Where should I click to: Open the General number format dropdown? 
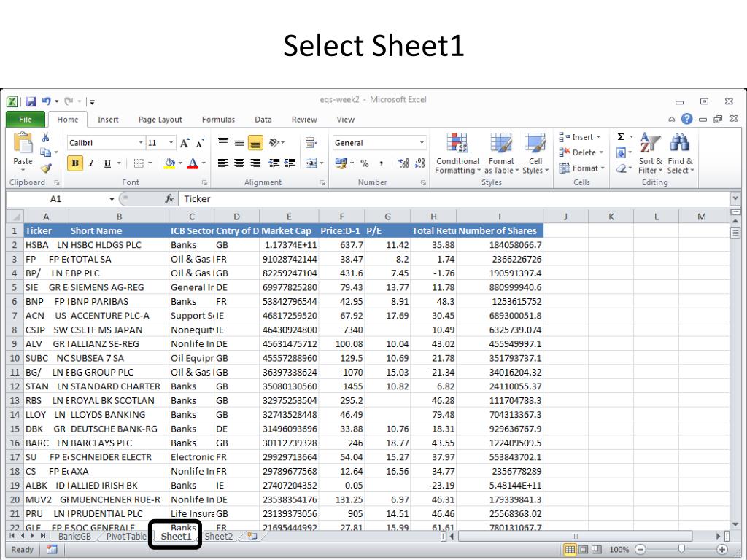pos(422,143)
